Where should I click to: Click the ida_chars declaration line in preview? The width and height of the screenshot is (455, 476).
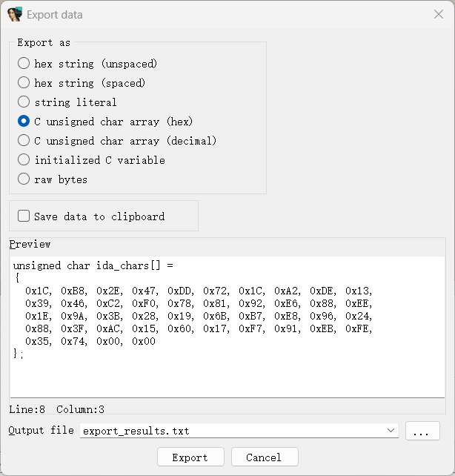[93, 265]
